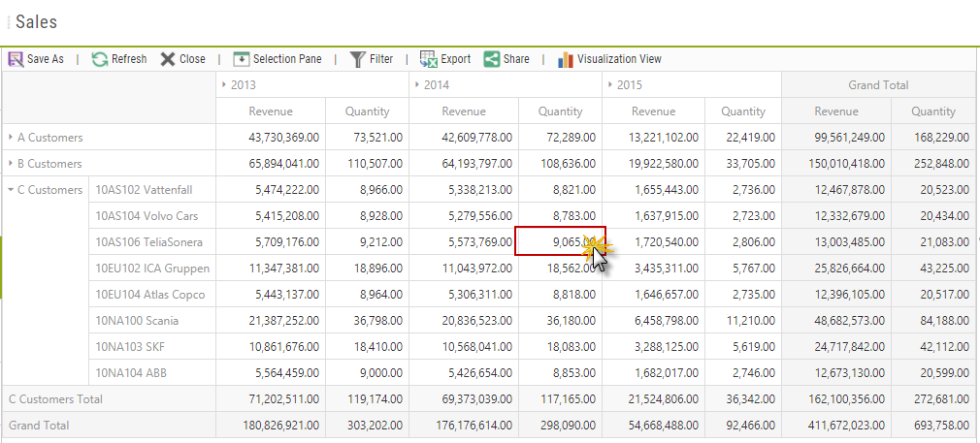Click the Sales panel title
Screen dimensions: 980x443
click(36, 22)
